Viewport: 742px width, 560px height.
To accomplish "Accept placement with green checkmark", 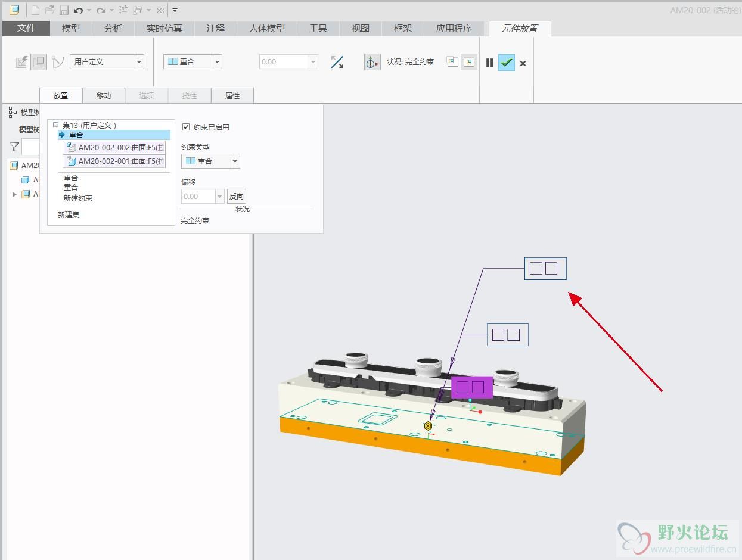I will pos(507,63).
